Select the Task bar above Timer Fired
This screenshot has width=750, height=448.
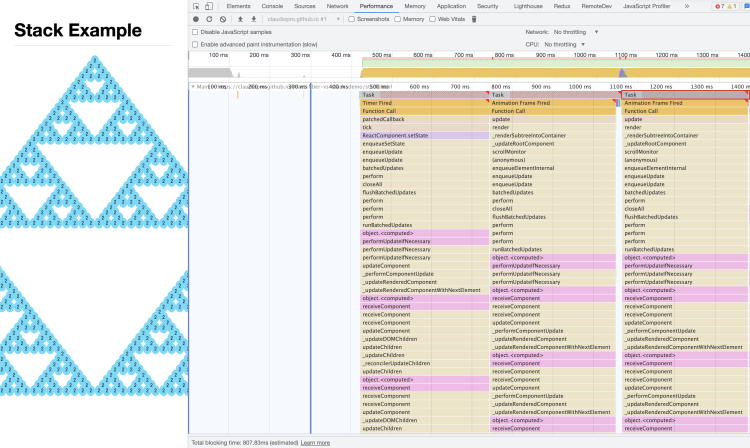pyautogui.click(x=424, y=95)
